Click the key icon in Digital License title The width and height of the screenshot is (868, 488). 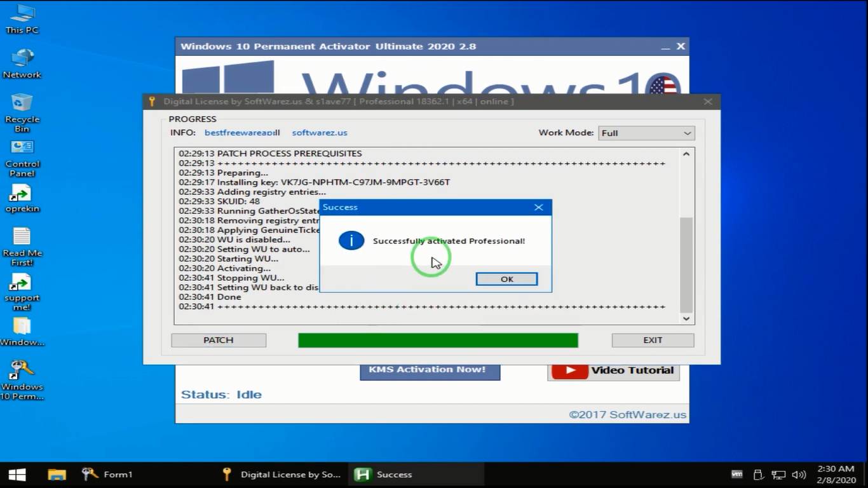coord(152,102)
